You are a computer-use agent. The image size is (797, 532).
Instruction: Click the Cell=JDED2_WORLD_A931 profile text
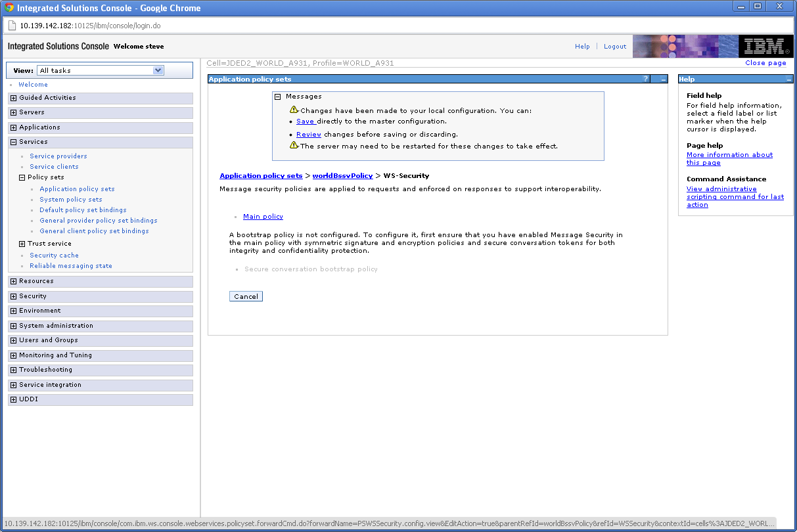tap(300, 64)
